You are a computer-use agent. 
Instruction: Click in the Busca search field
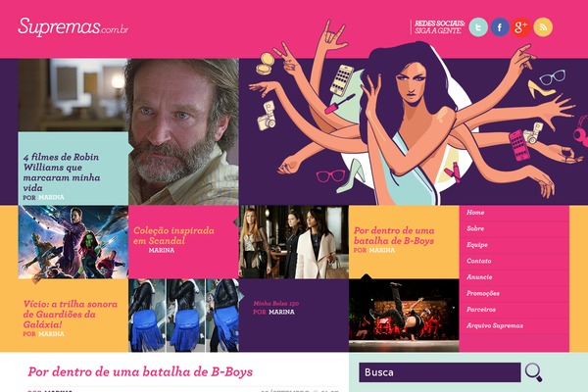click(439, 372)
